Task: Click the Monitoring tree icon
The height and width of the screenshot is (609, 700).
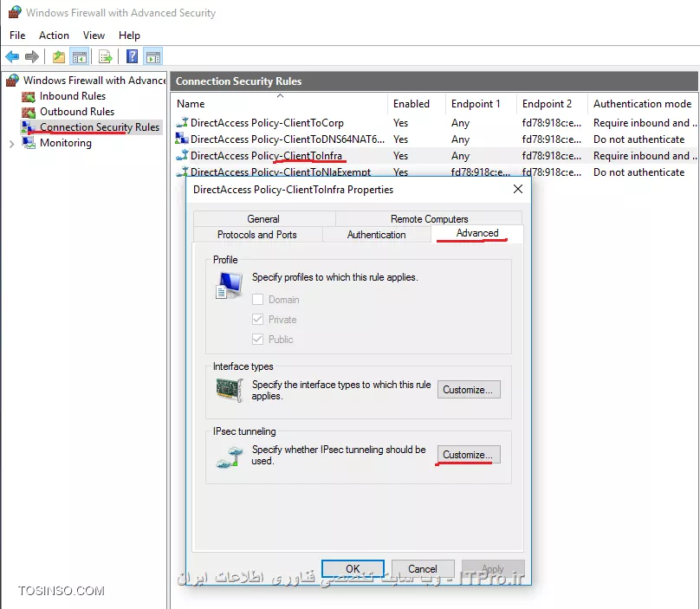Action: [x=29, y=143]
